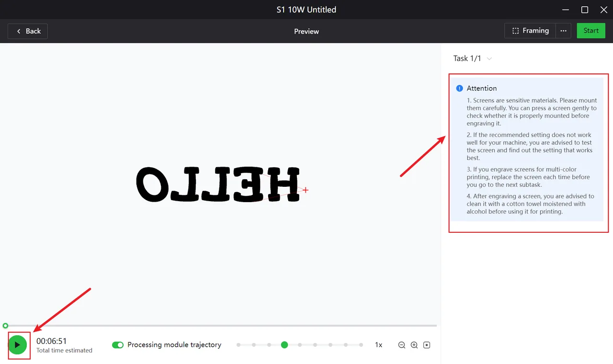The height and width of the screenshot is (364, 613).
Task: Click the 00:06:51 estimated time
Action: (x=52, y=341)
